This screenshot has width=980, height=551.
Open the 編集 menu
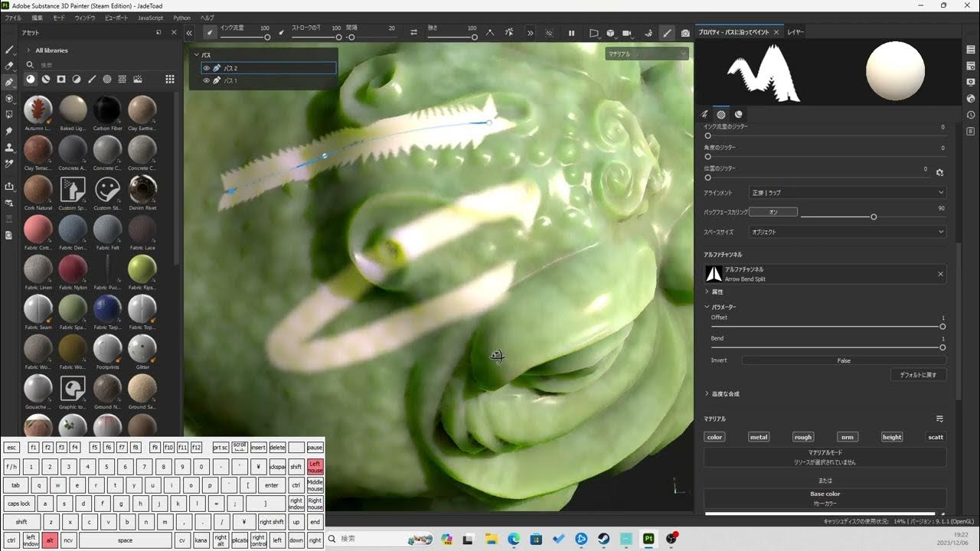(x=37, y=18)
